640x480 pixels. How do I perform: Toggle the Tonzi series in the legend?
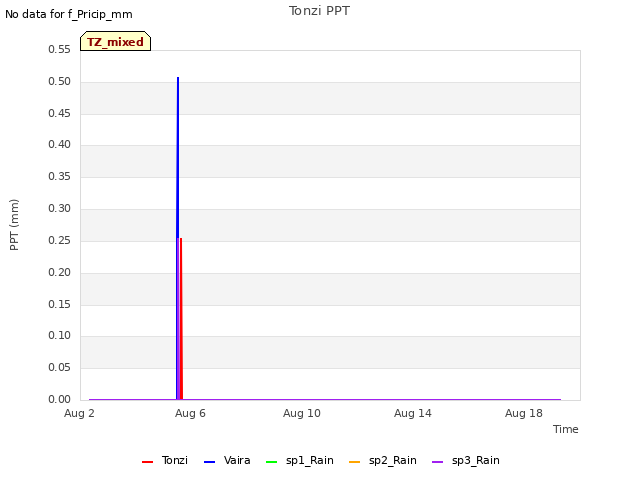(165, 460)
